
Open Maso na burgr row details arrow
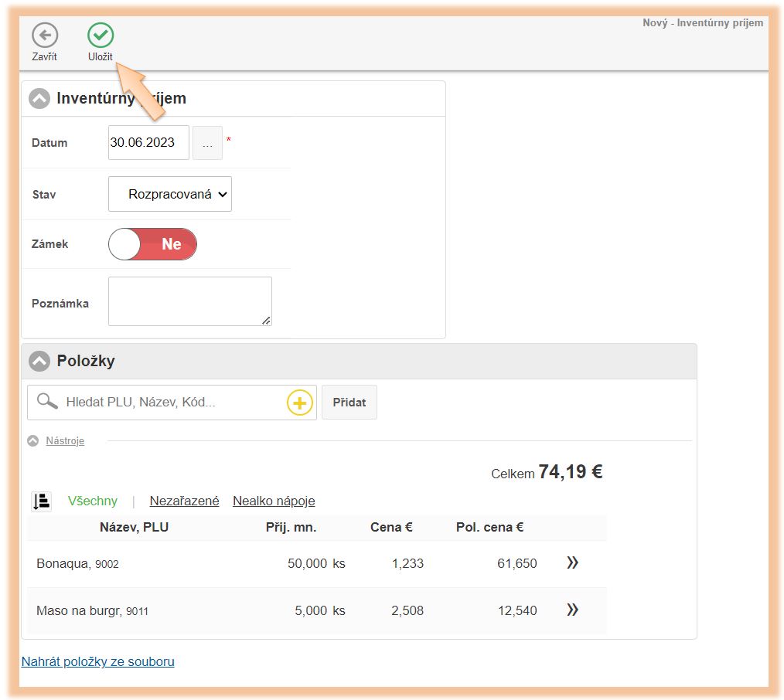click(572, 610)
